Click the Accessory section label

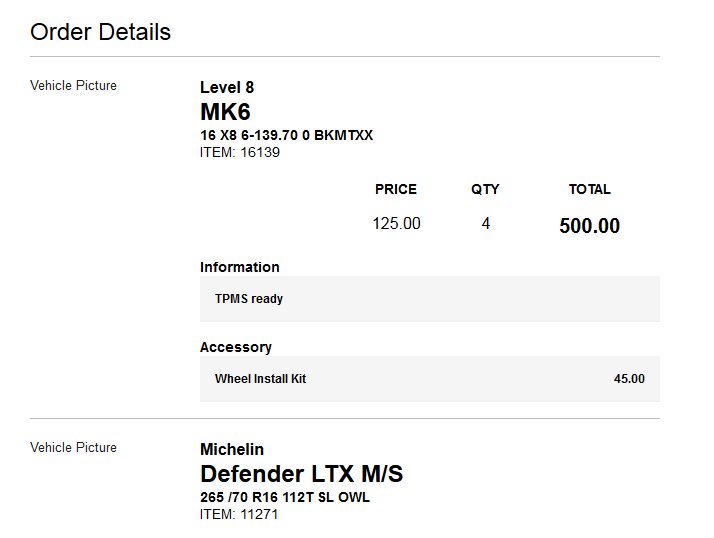click(x=235, y=347)
